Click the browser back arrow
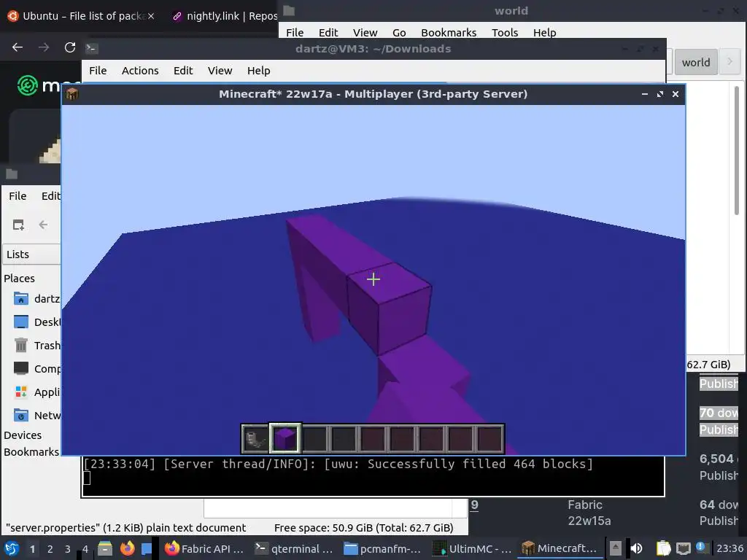Screen dimensions: 747x560 tap(18, 47)
